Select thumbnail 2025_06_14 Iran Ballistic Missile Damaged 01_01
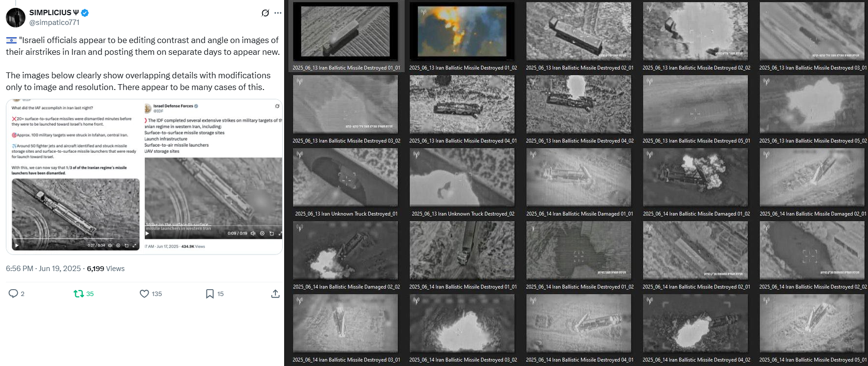The height and width of the screenshot is (366, 868). (579, 177)
